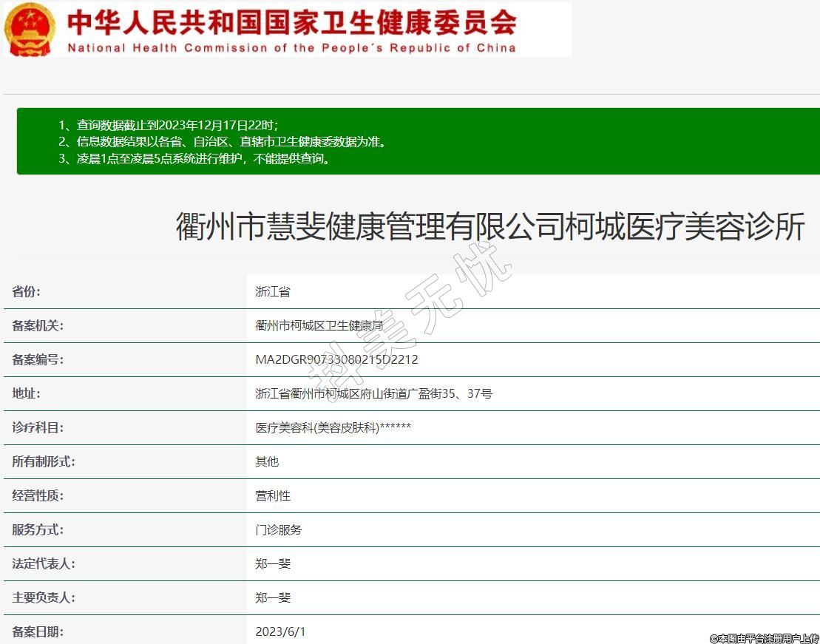Click the 其他 ownership form value
This screenshot has height=644, width=820.
(x=267, y=461)
